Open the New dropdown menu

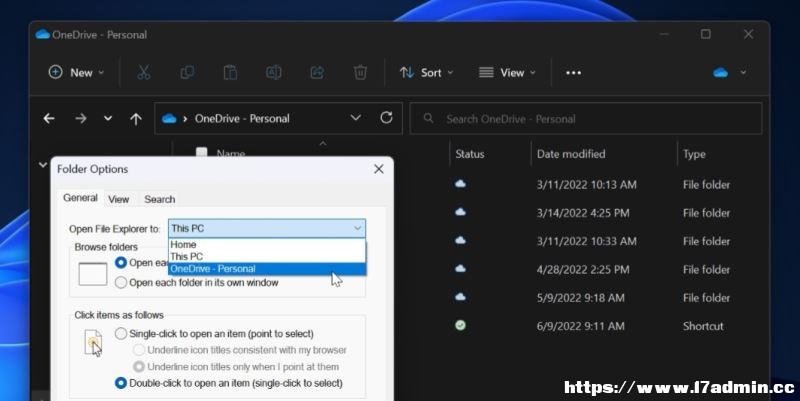tap(77, 72)
